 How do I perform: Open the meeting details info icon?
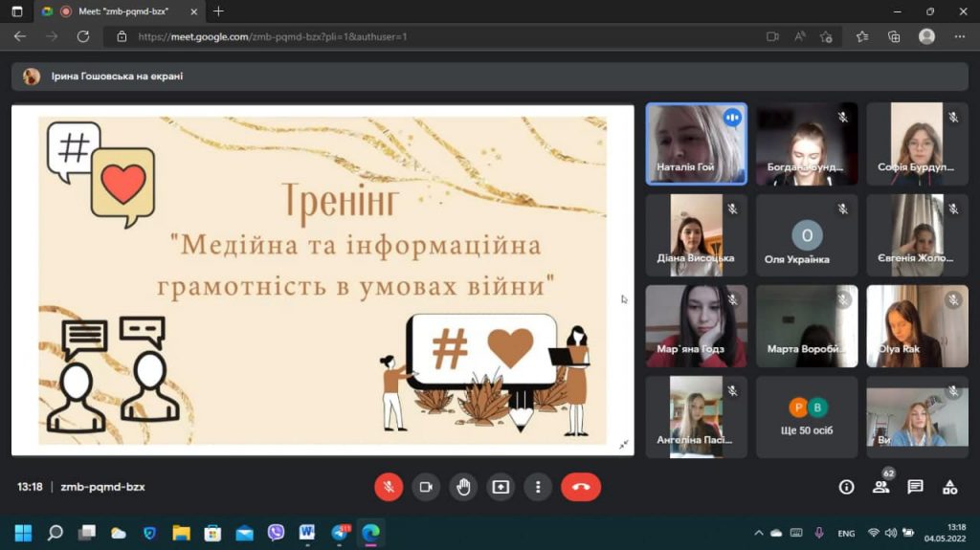(846, 487)
